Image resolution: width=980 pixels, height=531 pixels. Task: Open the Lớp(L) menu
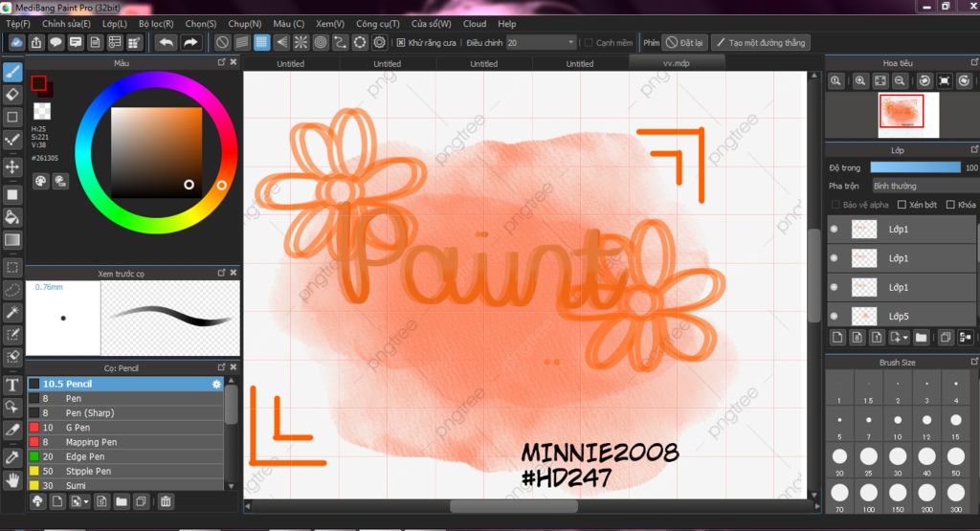tap(115, 24)
